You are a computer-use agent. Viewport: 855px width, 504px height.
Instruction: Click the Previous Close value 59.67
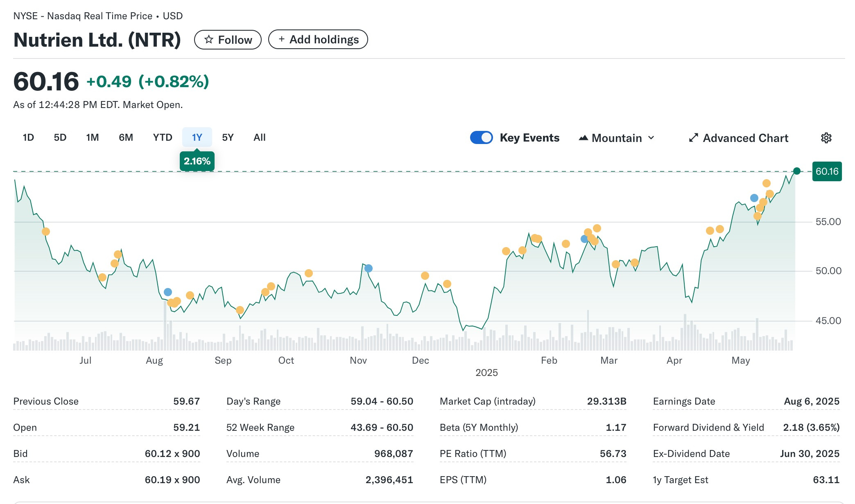click(x=186, y=401)
